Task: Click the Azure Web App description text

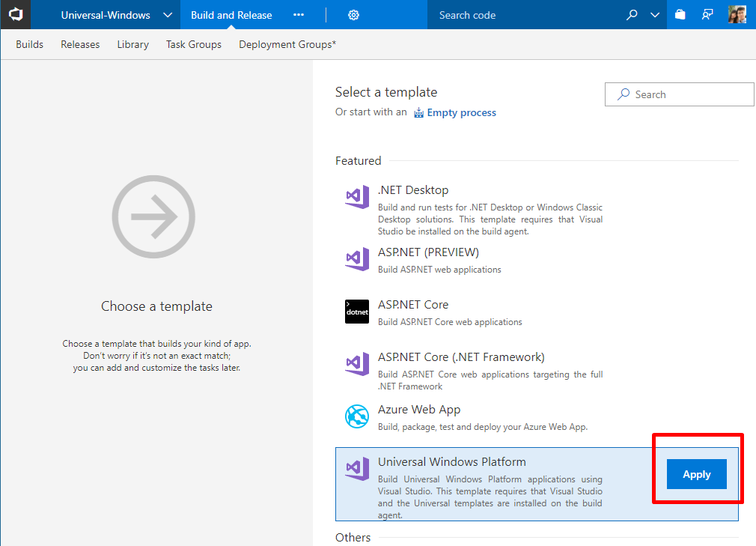Action: pyautogui.click(x=483, y=427)
